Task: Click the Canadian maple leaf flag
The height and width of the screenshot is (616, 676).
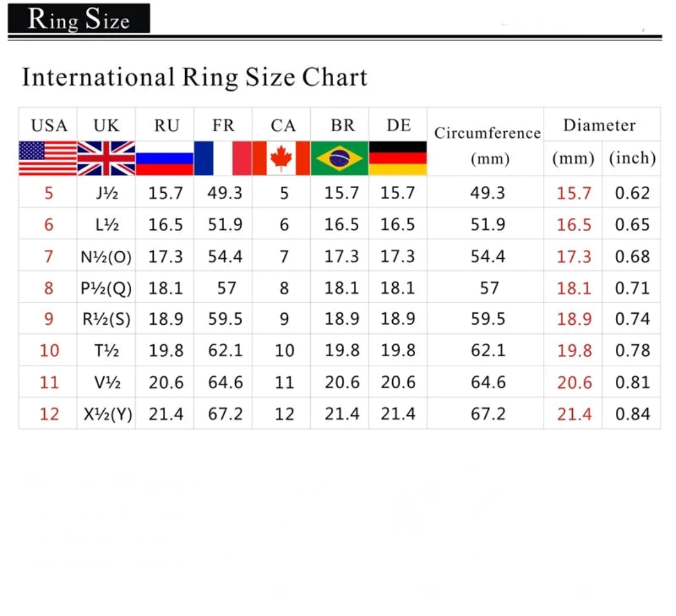Action: [281, 158]
